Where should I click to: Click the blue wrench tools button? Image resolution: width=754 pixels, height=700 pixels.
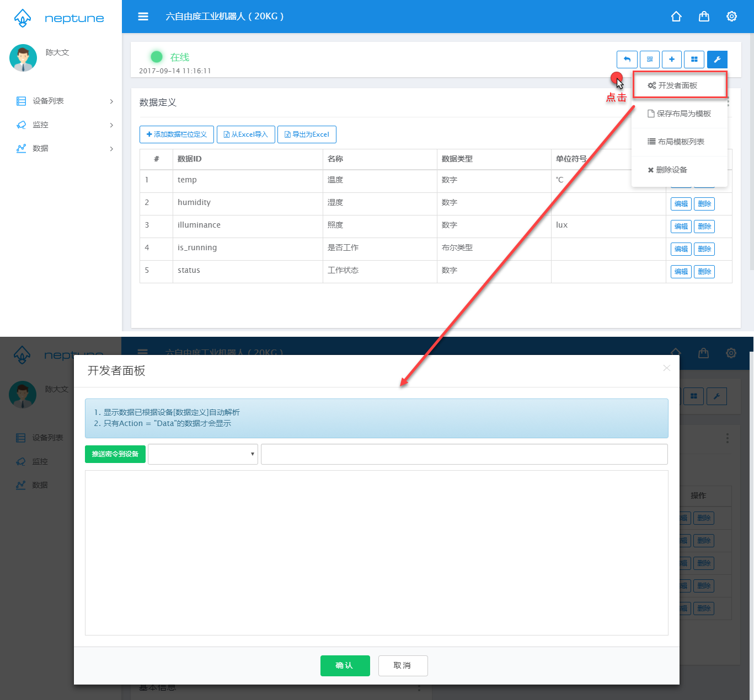[x=717, y=60]
